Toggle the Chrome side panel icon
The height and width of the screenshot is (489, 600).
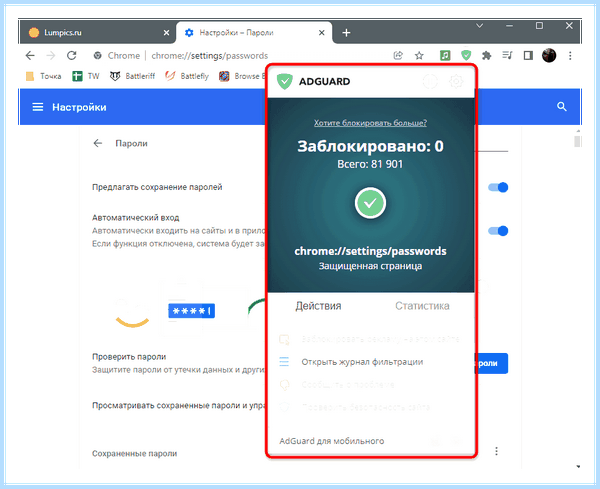[x=528, y=55]
